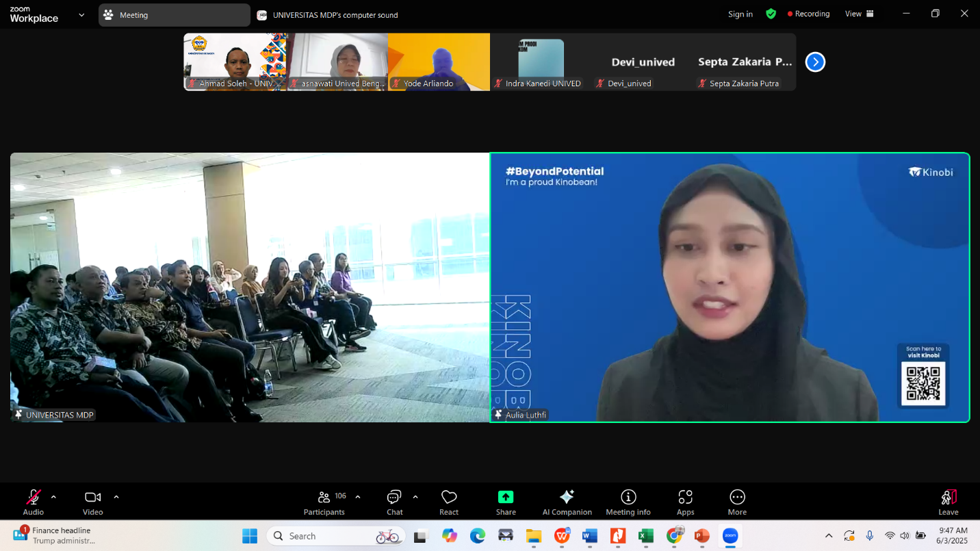The image size is (980, 551).
Task: Open the volume speaker tray icon
Action: click(905, 536)
